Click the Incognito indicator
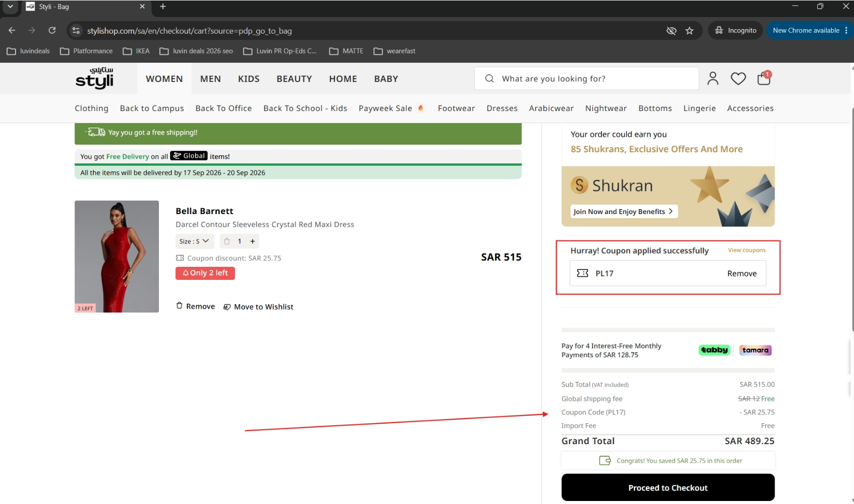The height and width of the screenshot is (504, 854). tap(735, 31)
